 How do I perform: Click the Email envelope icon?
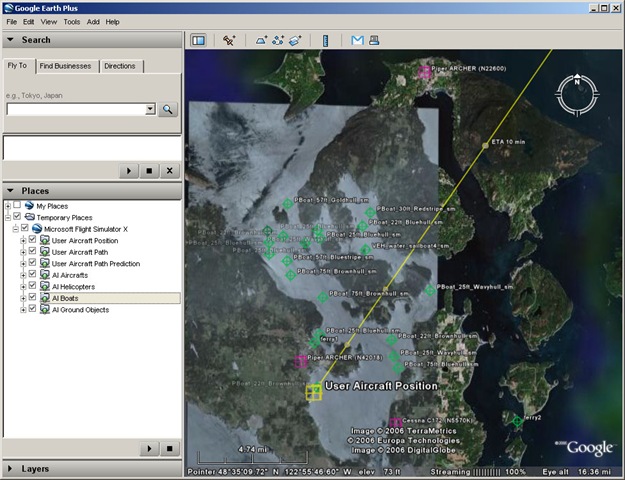coord(357,40)
